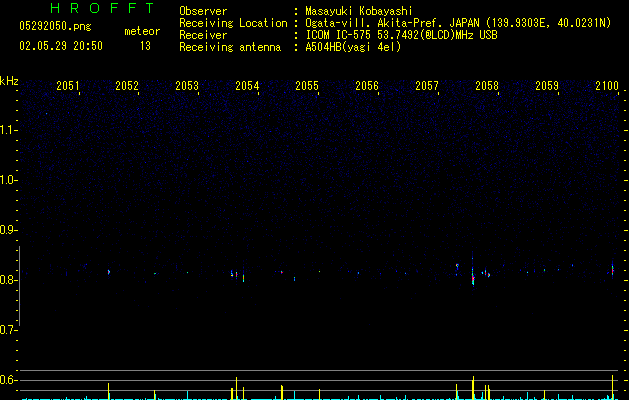Screen dimensions: 629x400
Task: Click the 2057 time marker
Action: pos(427,85)
